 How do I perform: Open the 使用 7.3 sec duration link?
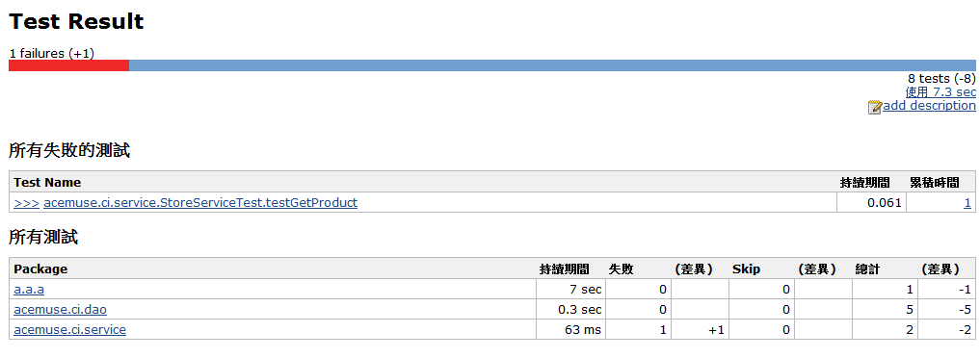[940, 91]
